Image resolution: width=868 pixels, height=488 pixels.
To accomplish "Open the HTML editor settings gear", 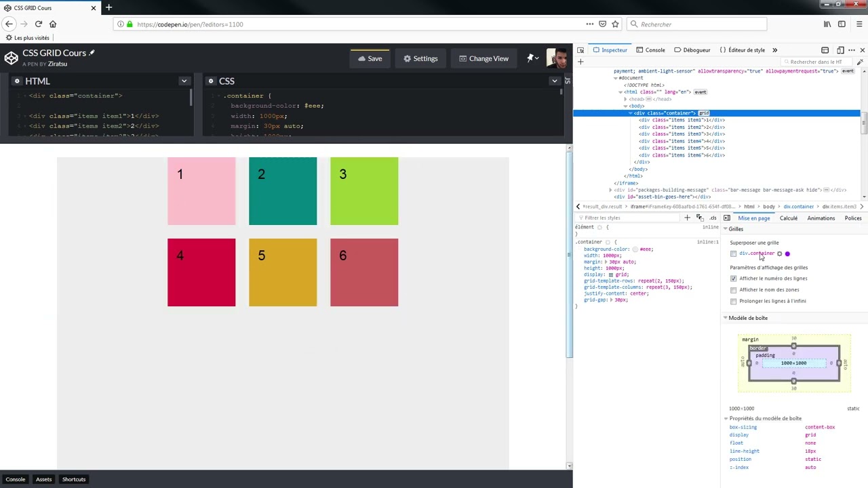I will 18,81.
